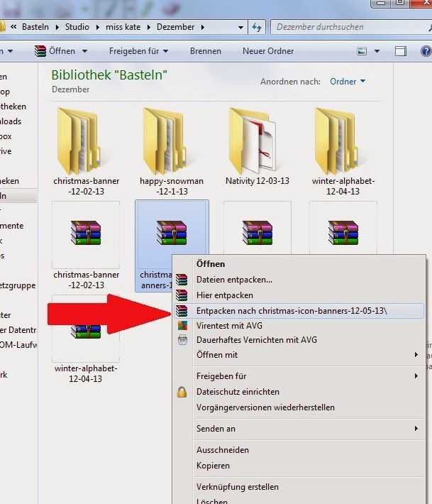Open the view options dropdown arrow

click(x=377, y=51)
